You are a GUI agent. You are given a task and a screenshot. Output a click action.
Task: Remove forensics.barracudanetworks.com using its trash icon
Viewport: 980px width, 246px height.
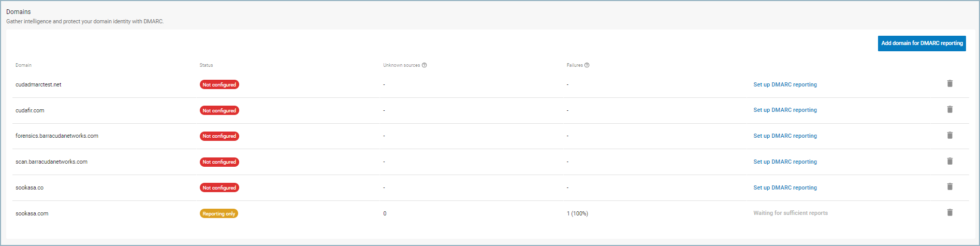(x=949, y=135)
